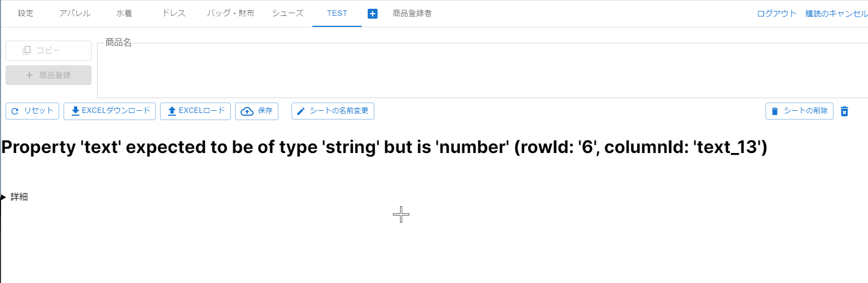868x283 pixels.
Task: Click the cloud upload icon on 保存
Action: click(247, 111)
